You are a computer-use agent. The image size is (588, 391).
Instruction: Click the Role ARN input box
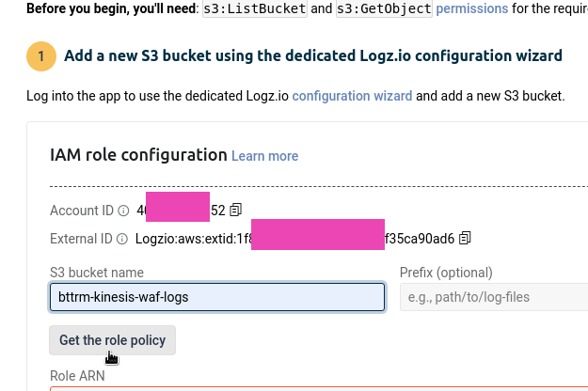[x=319, y=388]
